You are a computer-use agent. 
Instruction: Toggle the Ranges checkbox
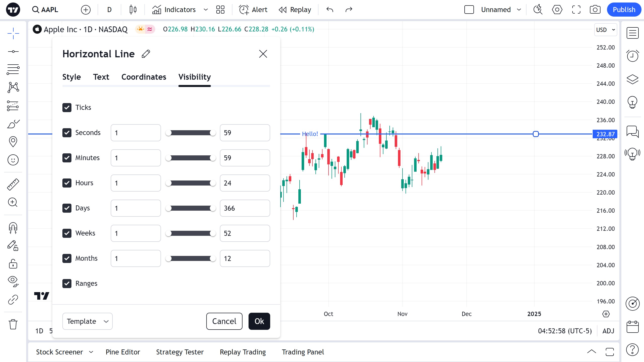[67, 284]
